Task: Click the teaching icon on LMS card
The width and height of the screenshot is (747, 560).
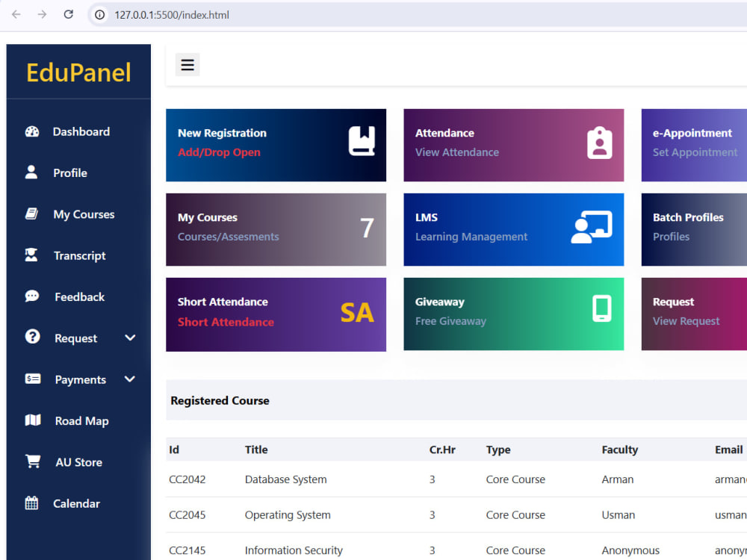Action: coord(591,227)
